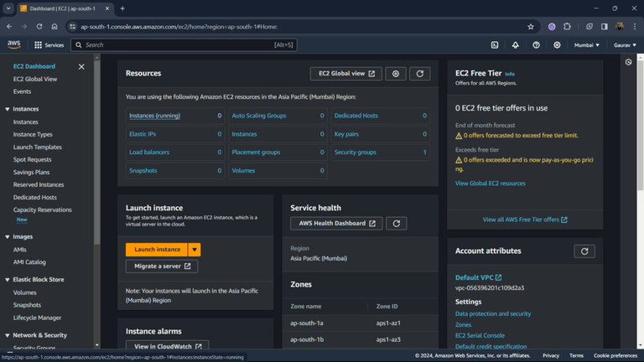Open the browser home page
This screenshot has width=644, height=362.
tap(55, 27)
